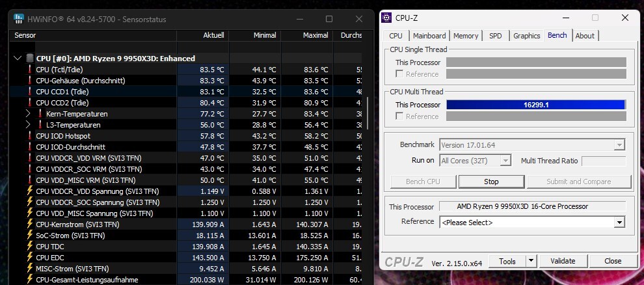Click the Minimal column header
Viewport: 644px width, 285px height.
click(255, 35)
